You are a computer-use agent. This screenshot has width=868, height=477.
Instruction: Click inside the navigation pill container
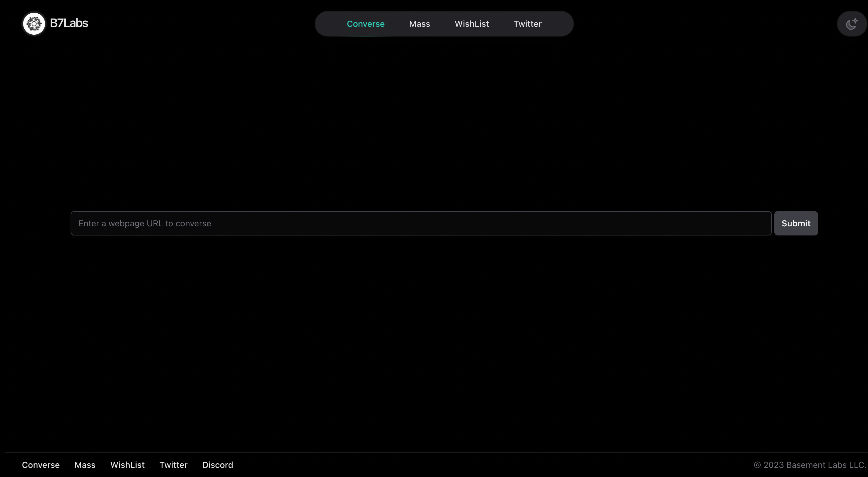point(444,24)
